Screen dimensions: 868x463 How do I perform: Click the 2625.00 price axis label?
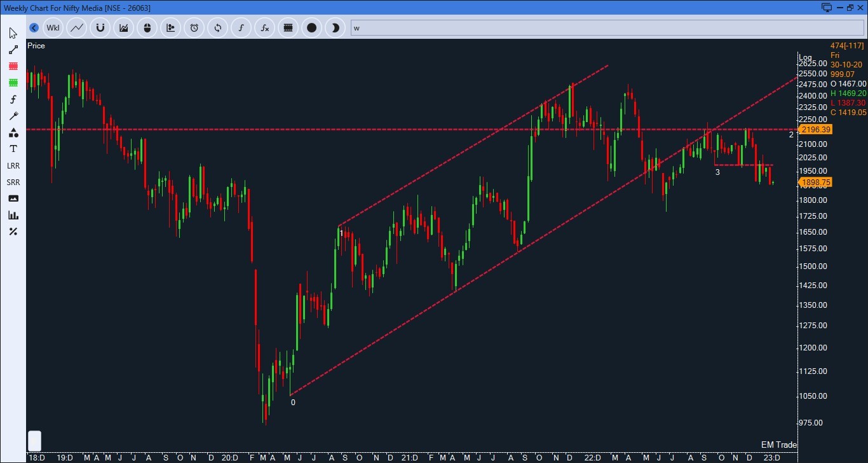pos(814,64)
